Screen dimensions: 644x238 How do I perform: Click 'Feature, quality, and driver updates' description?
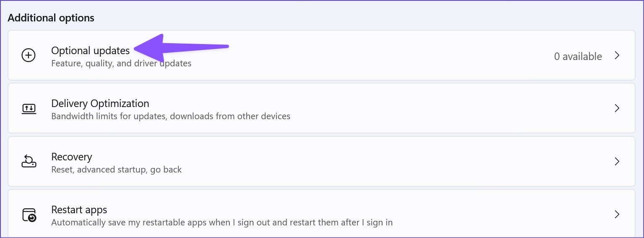click(121, 64)
